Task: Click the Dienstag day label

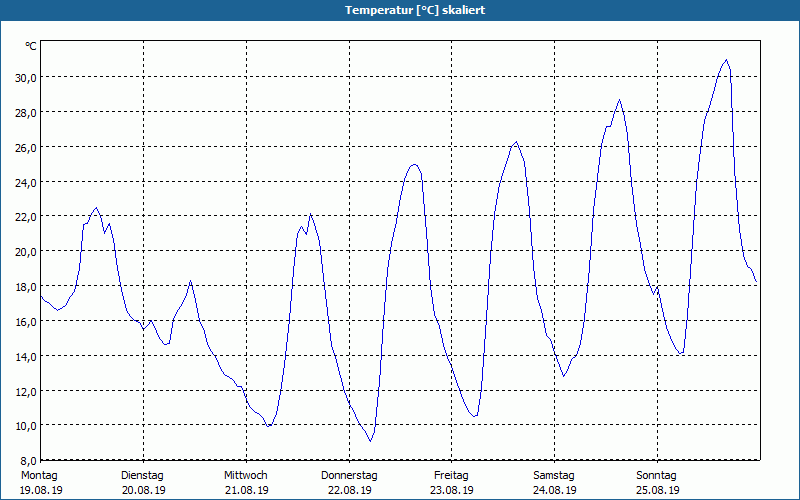Action: (142, 476)
